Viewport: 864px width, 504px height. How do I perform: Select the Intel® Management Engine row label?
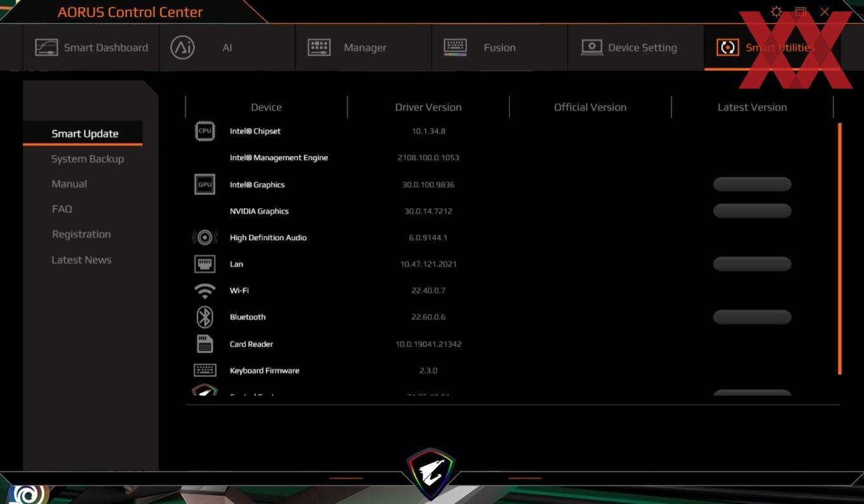point(279,157)
